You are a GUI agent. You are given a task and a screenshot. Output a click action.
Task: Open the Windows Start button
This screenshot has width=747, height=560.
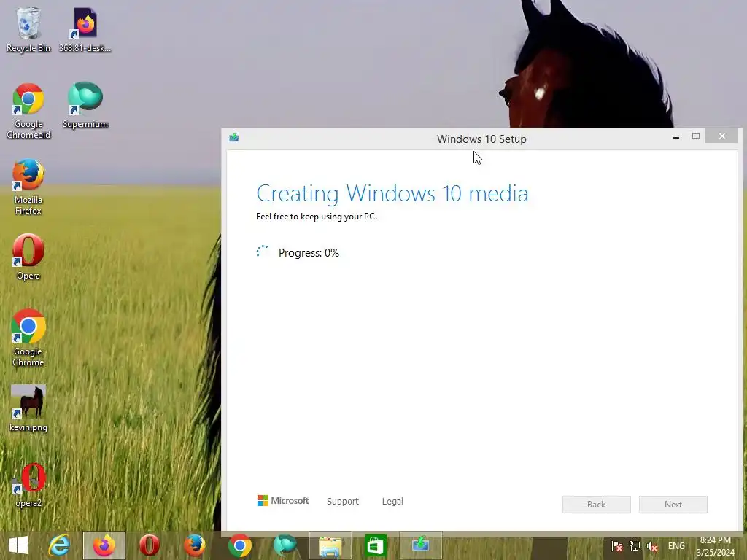coord(18,545)
